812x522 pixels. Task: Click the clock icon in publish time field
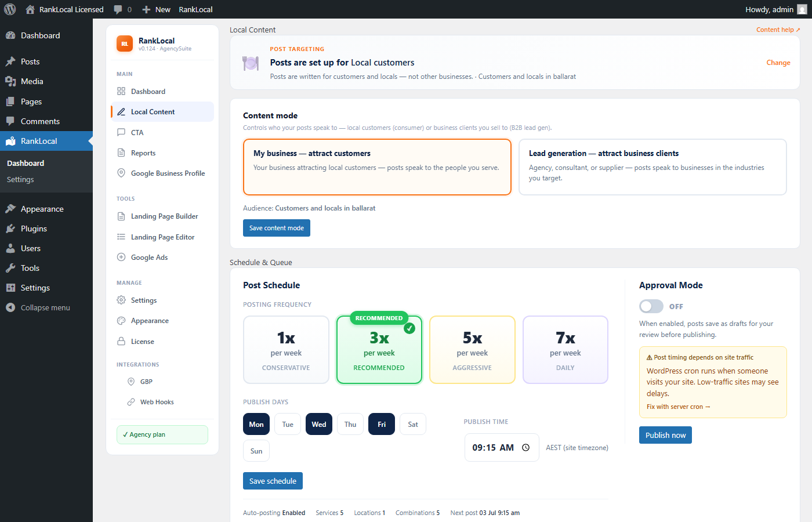[x=526, y=448]
